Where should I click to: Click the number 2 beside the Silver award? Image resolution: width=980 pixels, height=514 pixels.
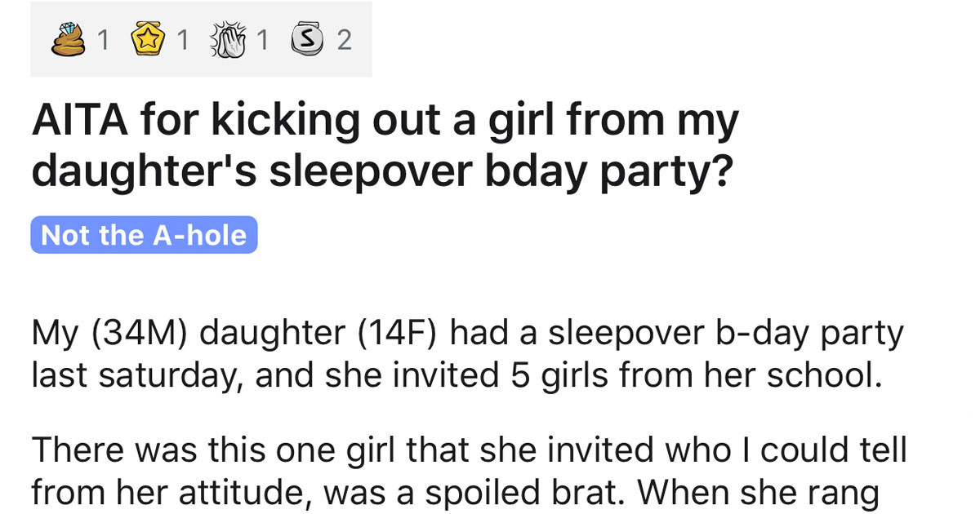tap(344, 38)
